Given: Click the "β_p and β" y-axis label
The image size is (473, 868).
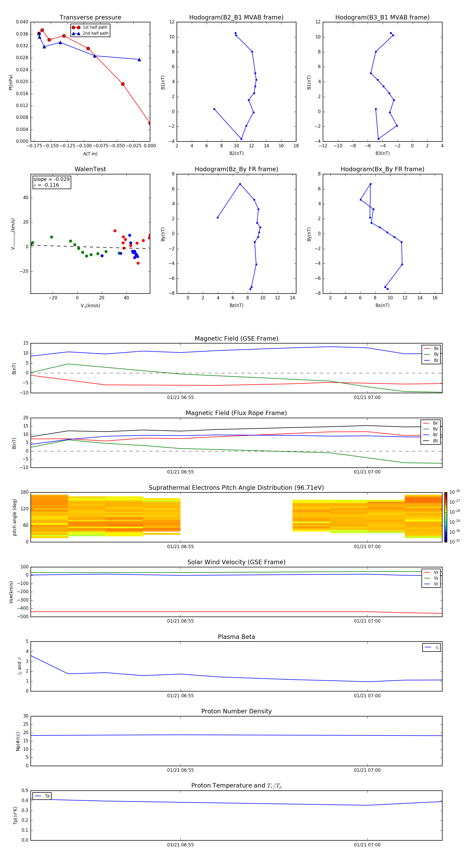Looking at the screenshot, I should pyautogui.click(x=20, y=666).
